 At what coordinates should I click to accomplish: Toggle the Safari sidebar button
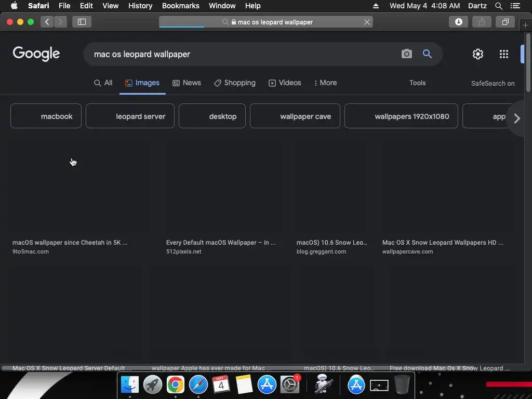tap(82, 22)
